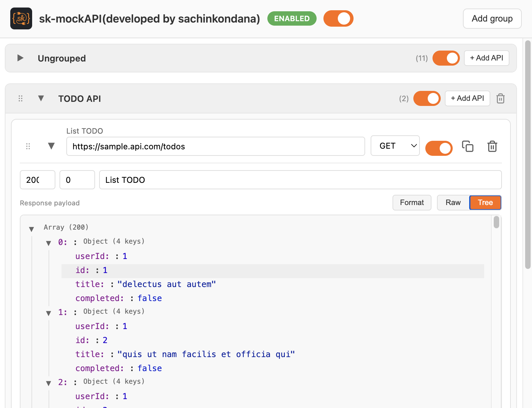Open the GET method dropdown
This screenshot has height=408, width=532.
point(395,146)
